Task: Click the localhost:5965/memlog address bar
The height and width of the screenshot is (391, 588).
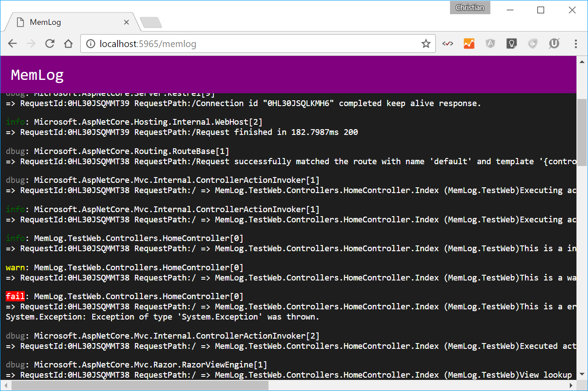Action: pyautogui.click(x=257, y=43)
